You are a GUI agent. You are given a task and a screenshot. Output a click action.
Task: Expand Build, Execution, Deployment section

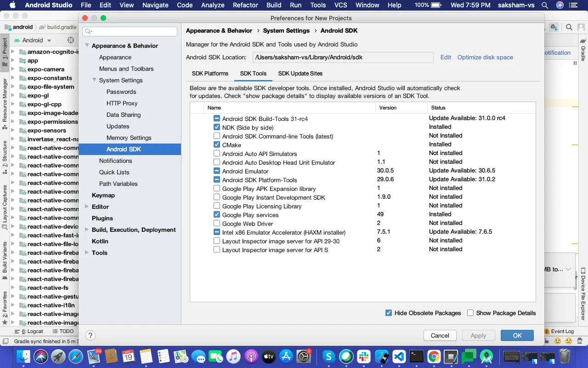[x=87, y=230]
